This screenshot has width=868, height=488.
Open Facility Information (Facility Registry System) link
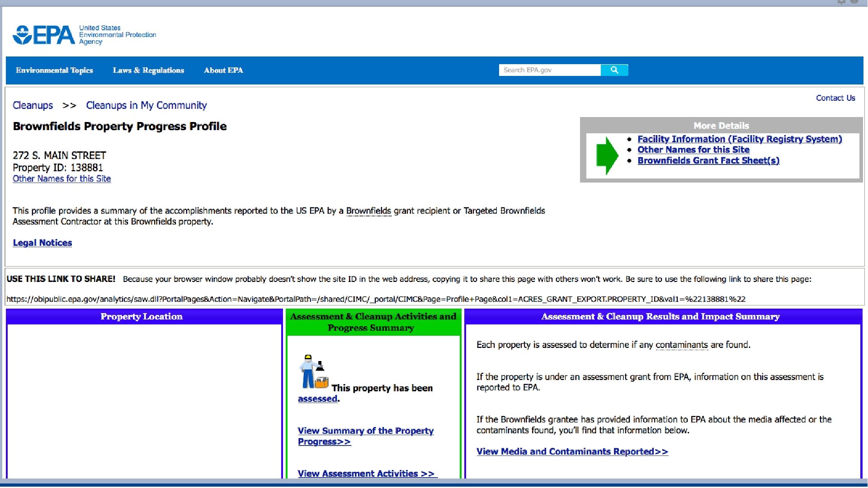tap(740, 139)
